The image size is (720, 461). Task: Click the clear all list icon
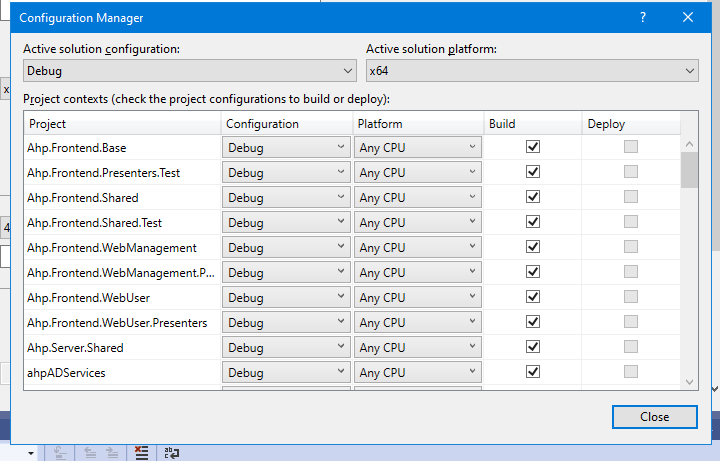[x=142, y=451]
